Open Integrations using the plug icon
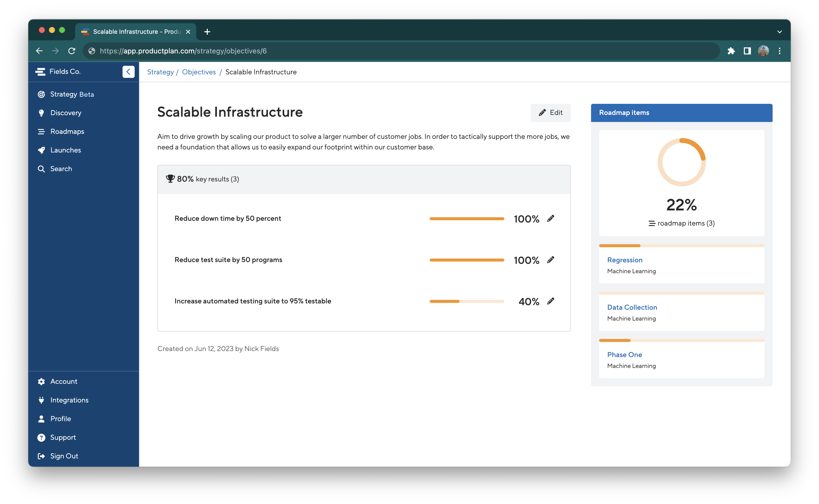Viewport: 819px width, 504px height. [x=41, y=400]
